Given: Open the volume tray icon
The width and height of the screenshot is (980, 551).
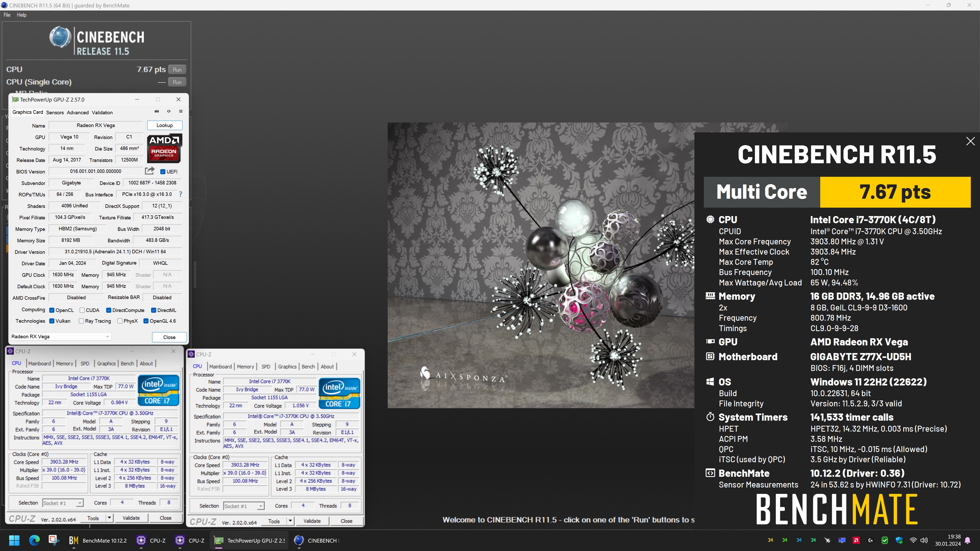Looking at the screenshot, I should click(924, 540).
